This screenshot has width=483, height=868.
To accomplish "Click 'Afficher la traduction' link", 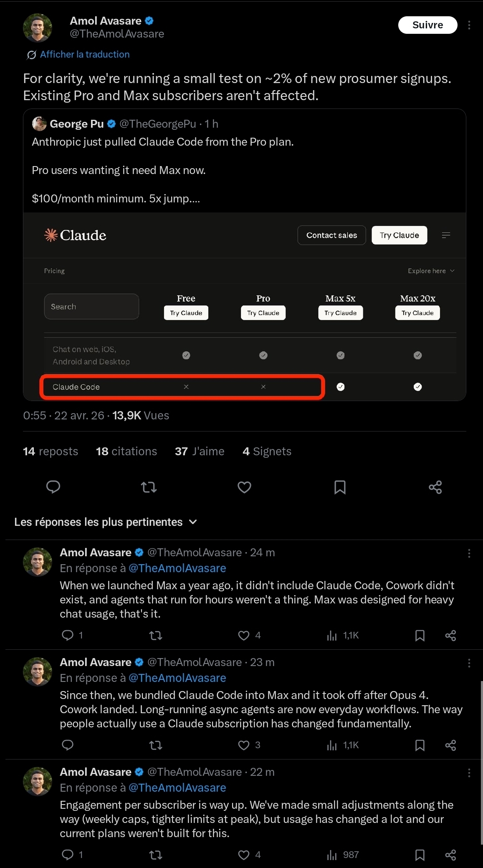I will [x=84, y=54].
